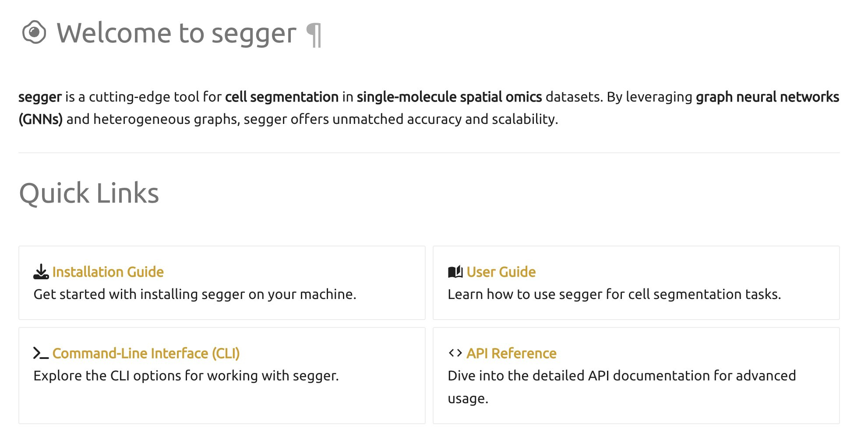Click the "Welcome to segger" heading text
Image resolution: width=868 pixels, height=436 pixels.
(176, 33)
